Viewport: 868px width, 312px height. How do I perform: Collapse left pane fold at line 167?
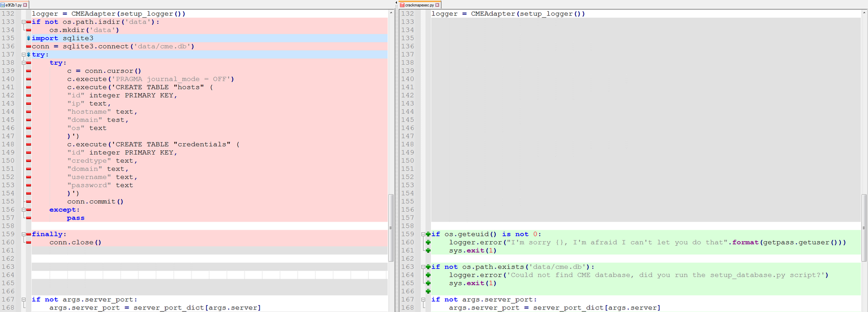click(23, 300)
